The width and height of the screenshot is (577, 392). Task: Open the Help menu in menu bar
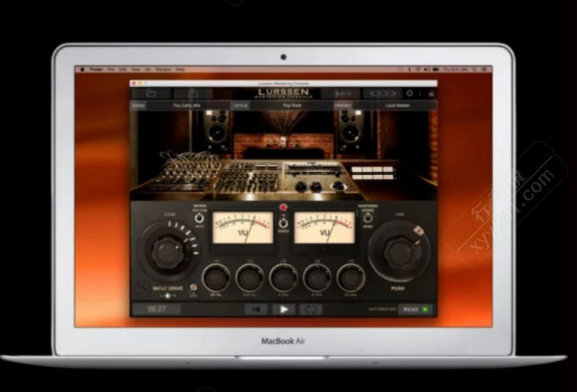(180, 69)
